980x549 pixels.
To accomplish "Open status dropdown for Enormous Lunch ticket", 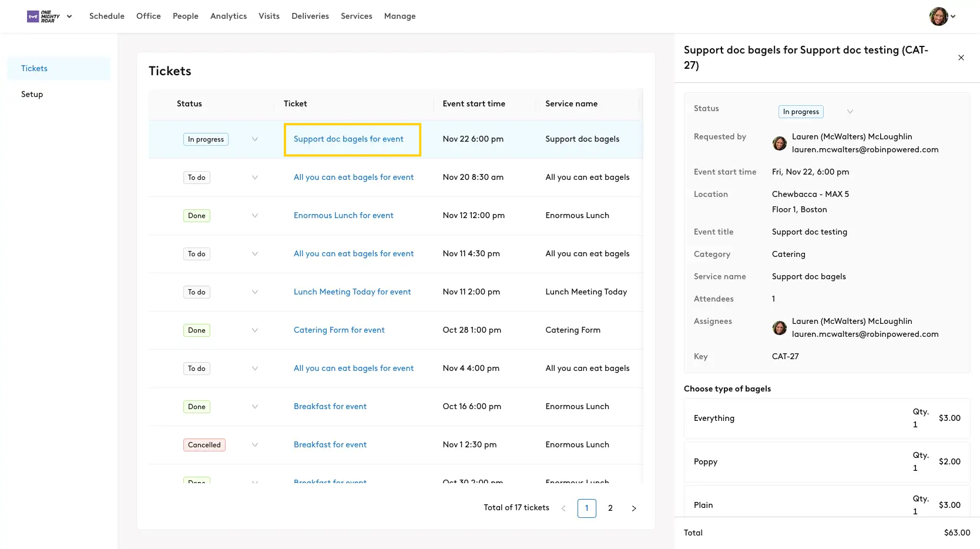I will coord(254,216).
